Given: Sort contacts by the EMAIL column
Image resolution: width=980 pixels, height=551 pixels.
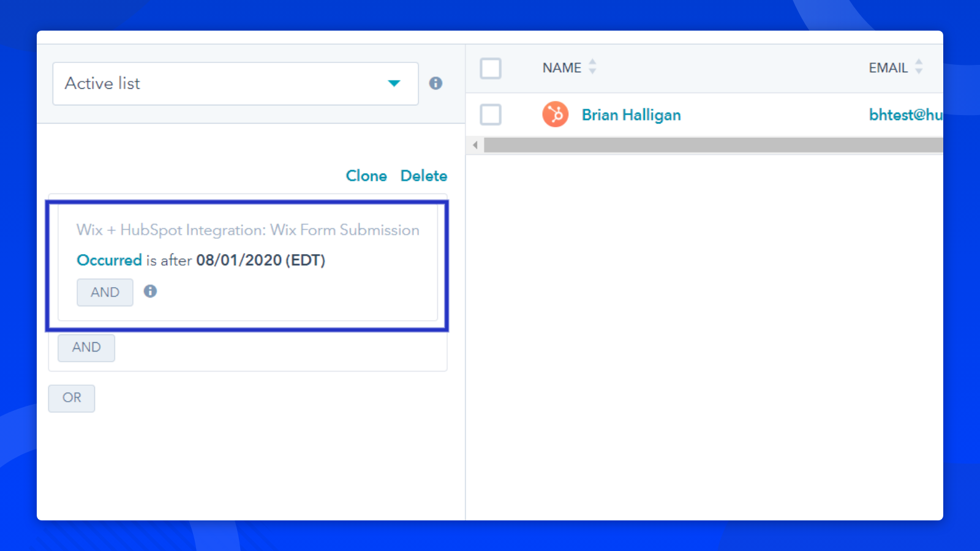Looking at the screenshot, I should point(896,67).
